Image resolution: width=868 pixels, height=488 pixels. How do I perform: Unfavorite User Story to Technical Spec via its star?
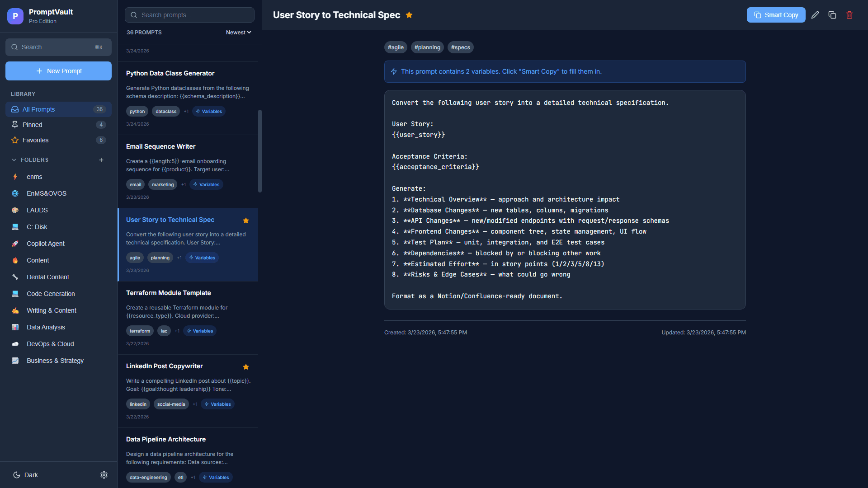click(246, 221)
